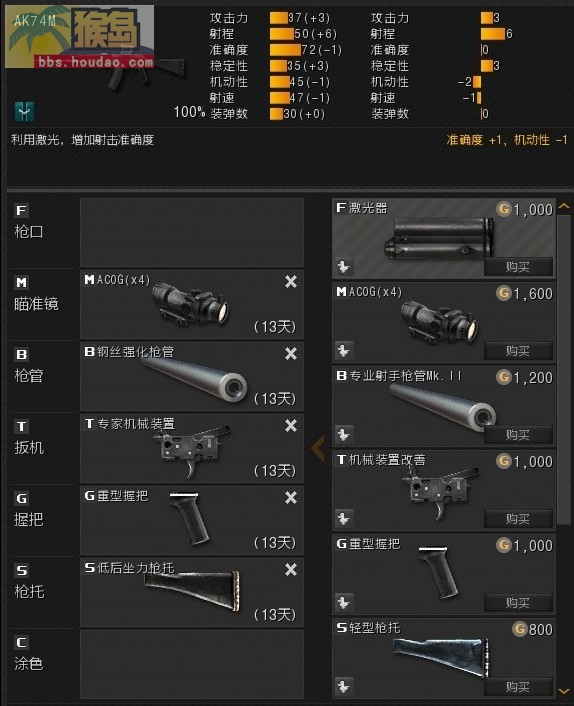The height and width of the screenshot is (706, 574).
Task: Buy the 激光器 for 1,000 gold
Action: [x=518, y=267]
